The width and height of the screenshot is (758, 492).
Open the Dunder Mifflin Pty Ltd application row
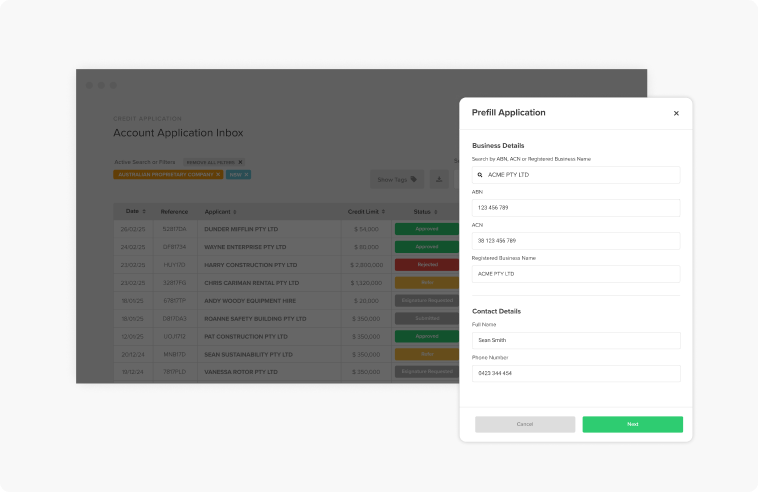point(243,229)
